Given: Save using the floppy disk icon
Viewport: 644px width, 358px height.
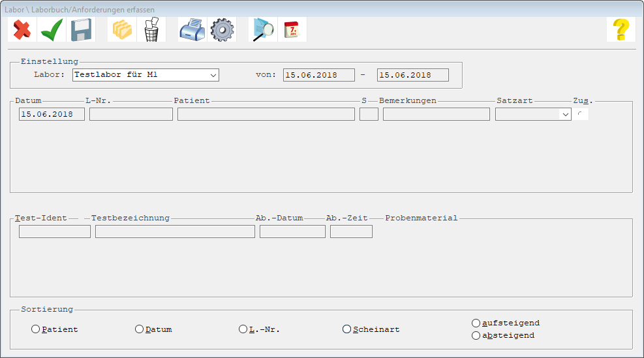Looking at the screenshot, I should [81, 29].
